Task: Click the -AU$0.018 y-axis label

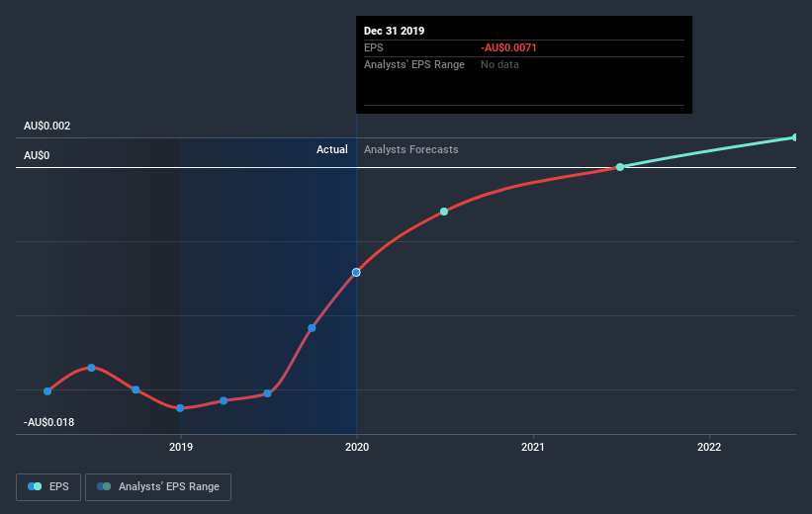Action: [49, 422]
